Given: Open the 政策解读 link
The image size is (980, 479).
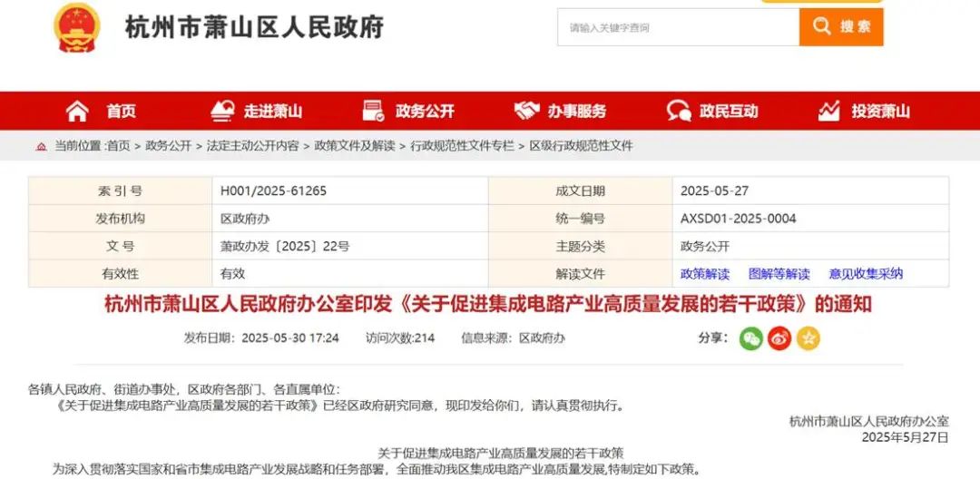Looking at the screenshot, I should tap(705, 273).
